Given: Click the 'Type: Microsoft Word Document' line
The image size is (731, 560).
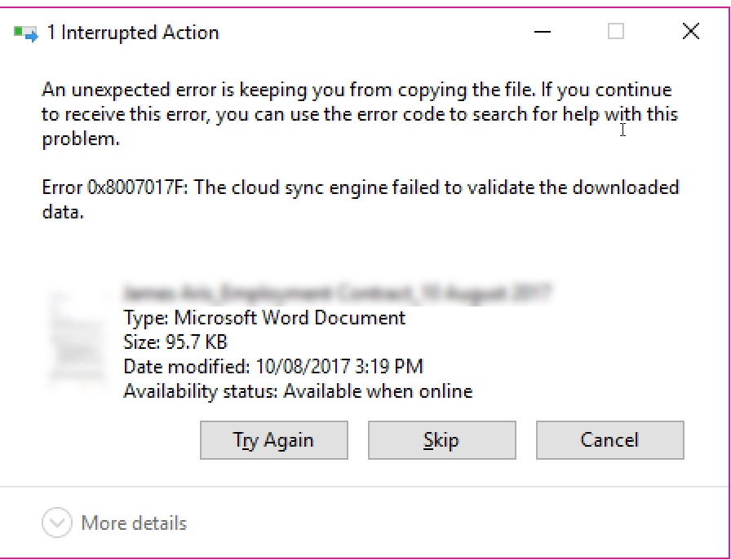Looking at the screenshot, I should click(264, 317).
